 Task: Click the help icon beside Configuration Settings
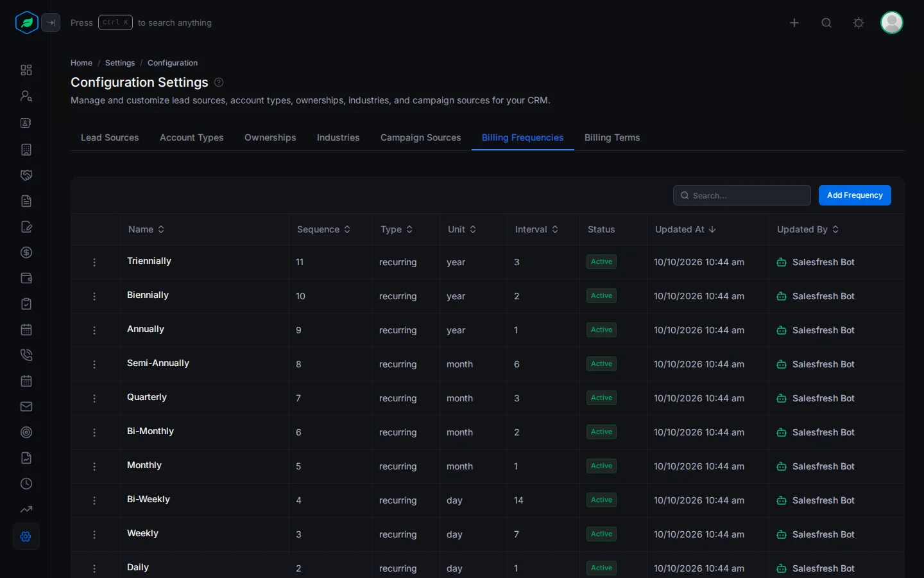[219, 82]
